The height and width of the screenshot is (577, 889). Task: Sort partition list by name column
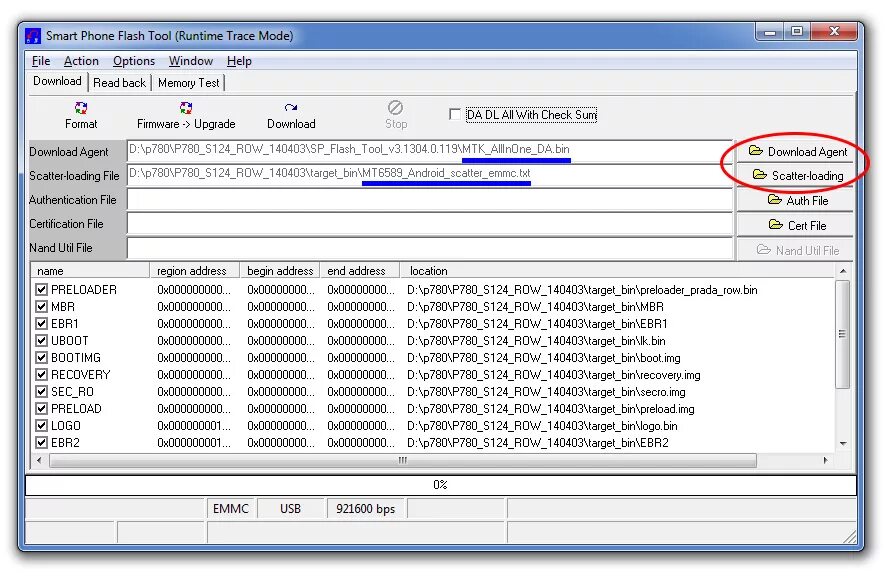(90, 271)
